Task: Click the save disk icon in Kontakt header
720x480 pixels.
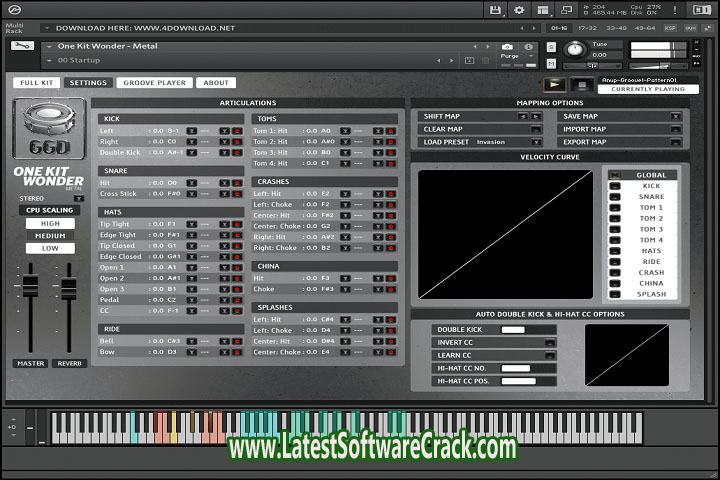Action: (495, 10)
